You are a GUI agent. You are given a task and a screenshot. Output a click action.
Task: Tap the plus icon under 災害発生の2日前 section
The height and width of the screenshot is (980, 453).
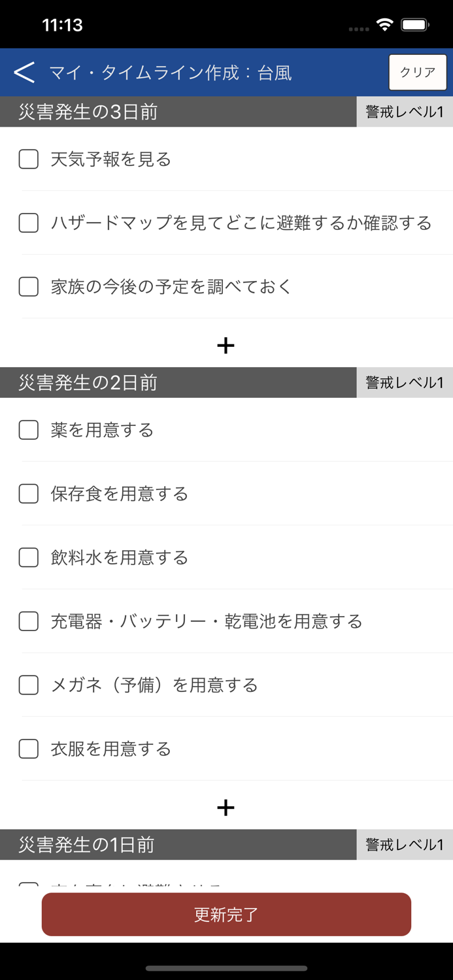click(226, 807)
